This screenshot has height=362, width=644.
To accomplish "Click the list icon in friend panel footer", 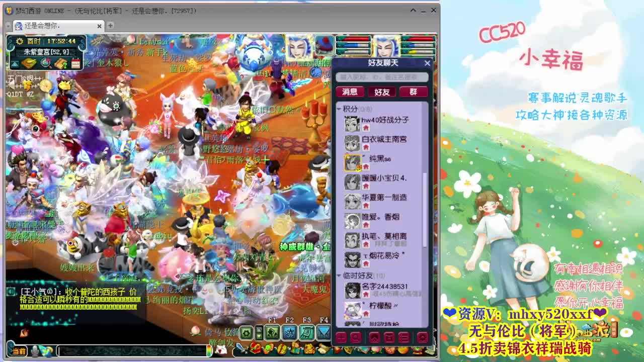I will tap(403, 337).
